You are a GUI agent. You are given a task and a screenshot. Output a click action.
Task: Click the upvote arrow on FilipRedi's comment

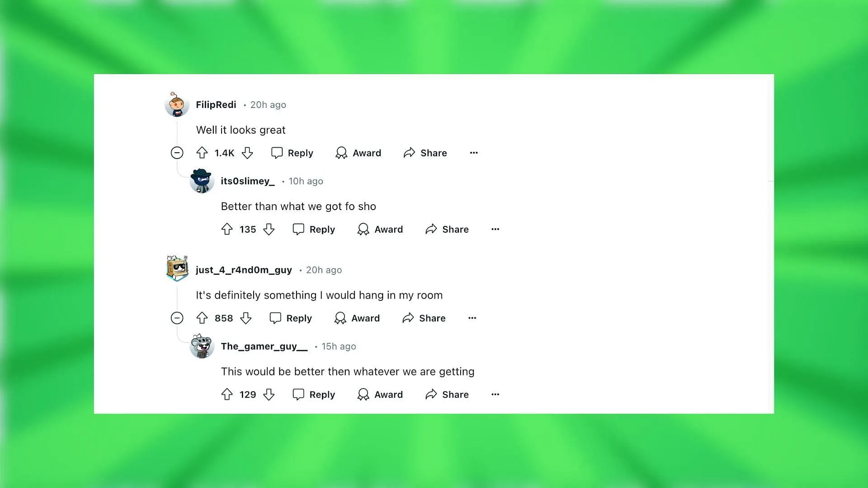point(202,153)
